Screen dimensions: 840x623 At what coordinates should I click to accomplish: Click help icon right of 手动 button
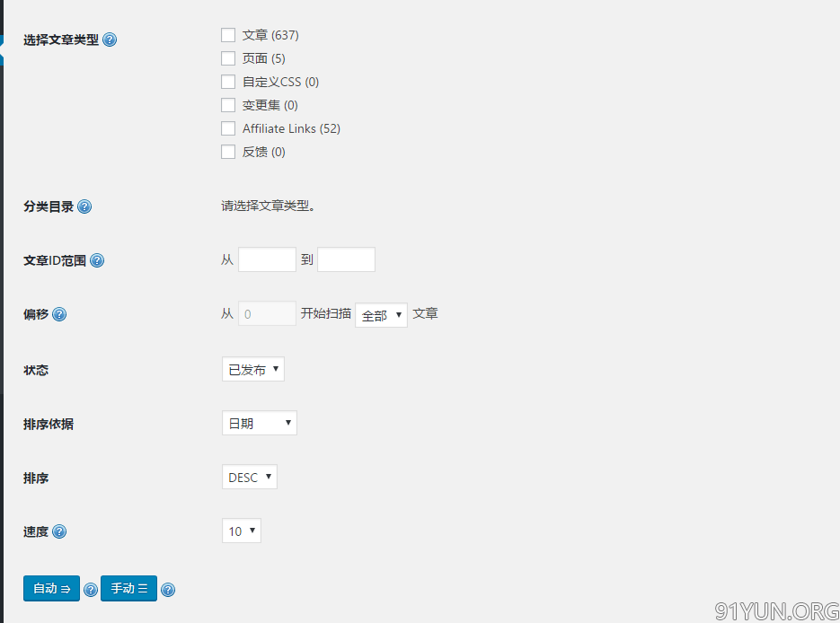pyautogui.click(x=167, y=590)
